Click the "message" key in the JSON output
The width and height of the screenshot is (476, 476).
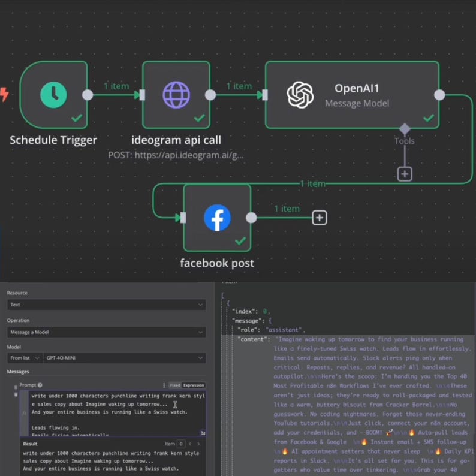click(x=247, y=321)
